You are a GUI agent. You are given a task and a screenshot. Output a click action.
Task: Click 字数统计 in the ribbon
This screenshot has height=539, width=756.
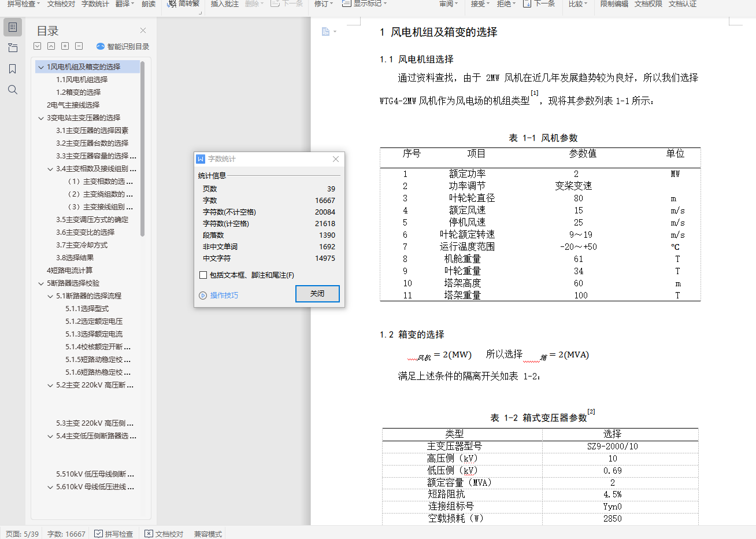coord(95,4)
